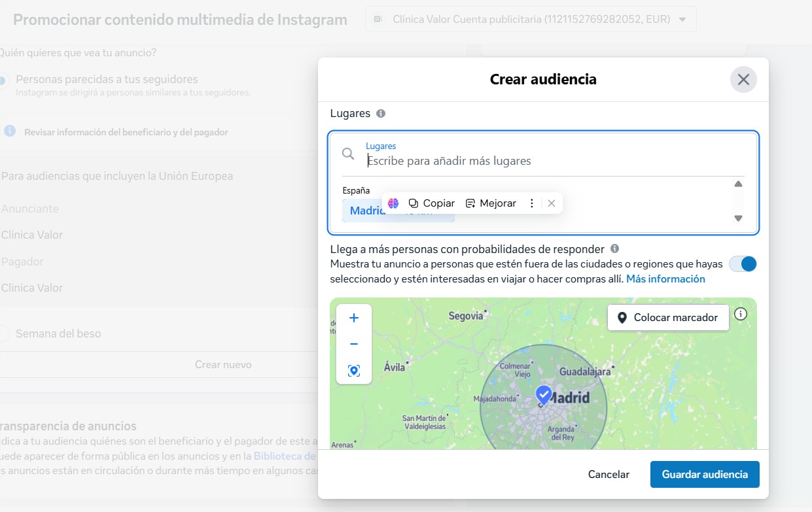Click the Majadahonda label on the map

coord(496,399)
